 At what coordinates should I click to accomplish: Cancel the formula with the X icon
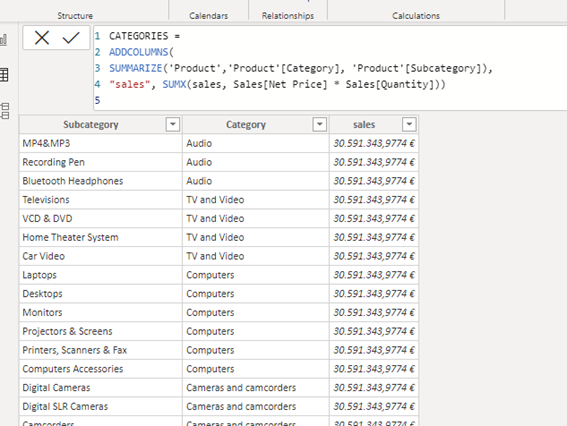click(x=42, y=38)
